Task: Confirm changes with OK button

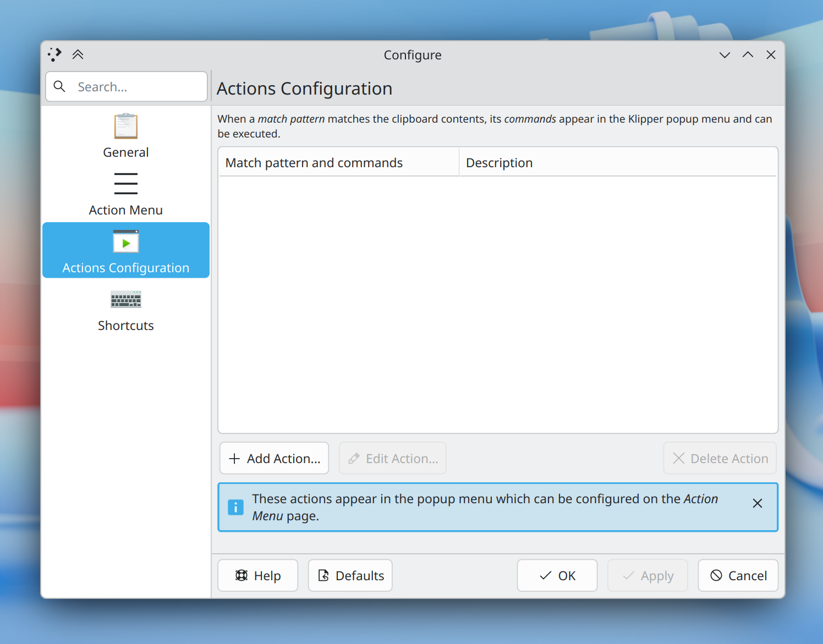Action: (x=557, y=575)
